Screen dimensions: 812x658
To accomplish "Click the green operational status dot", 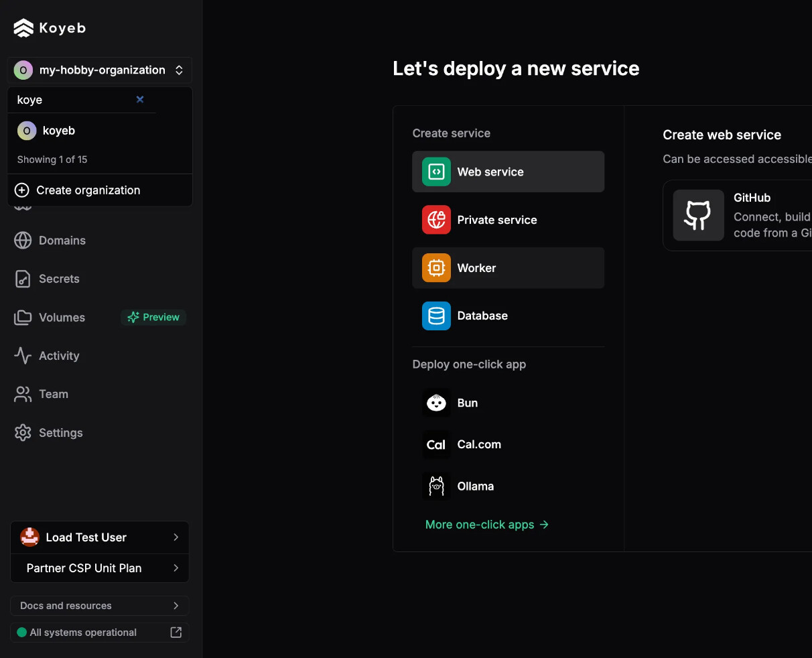I will [x=21, y=633].
